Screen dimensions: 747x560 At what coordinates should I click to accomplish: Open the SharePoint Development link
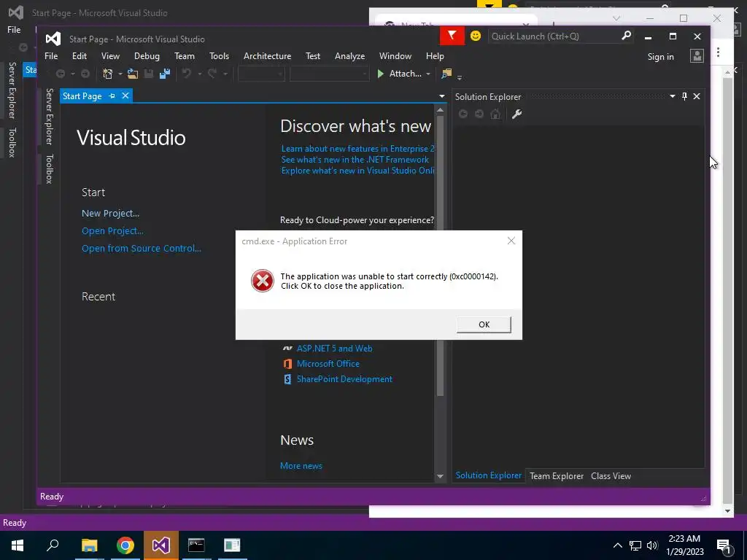(x=344, y=379)
